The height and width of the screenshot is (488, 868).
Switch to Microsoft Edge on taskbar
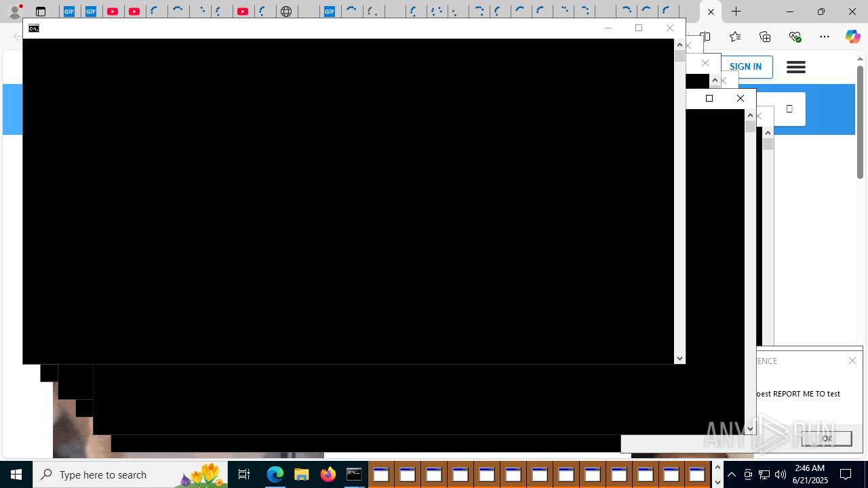point(275,474)
